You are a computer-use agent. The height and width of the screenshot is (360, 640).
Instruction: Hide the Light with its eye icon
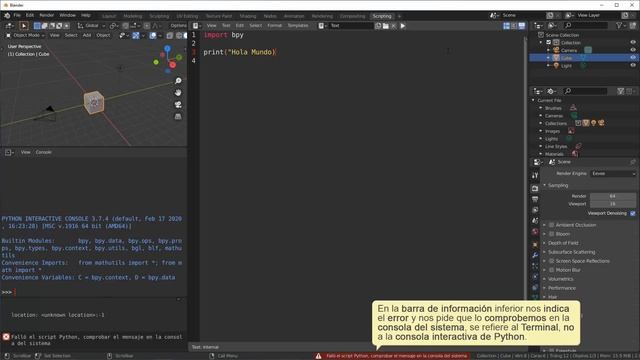pyautogui.click(x=633, y=65)
